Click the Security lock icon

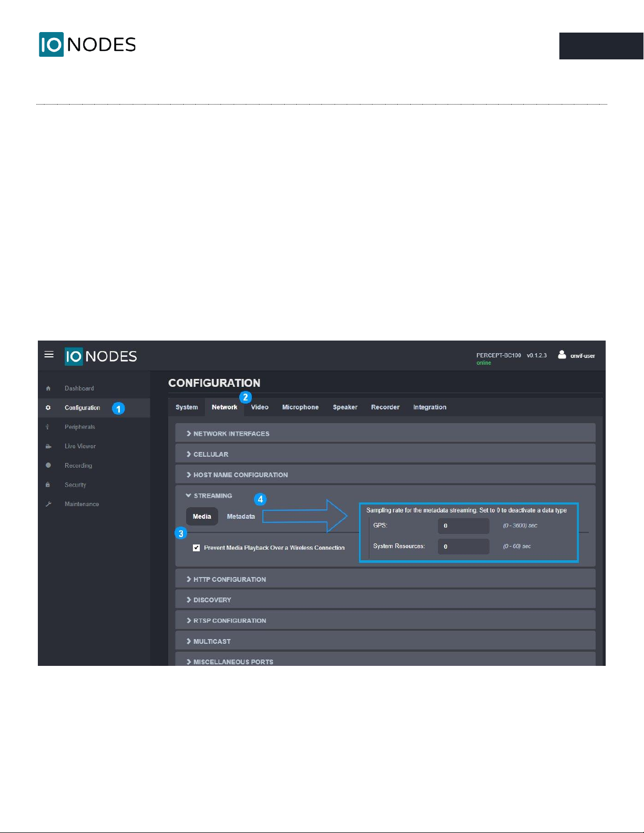coord(48,485)
